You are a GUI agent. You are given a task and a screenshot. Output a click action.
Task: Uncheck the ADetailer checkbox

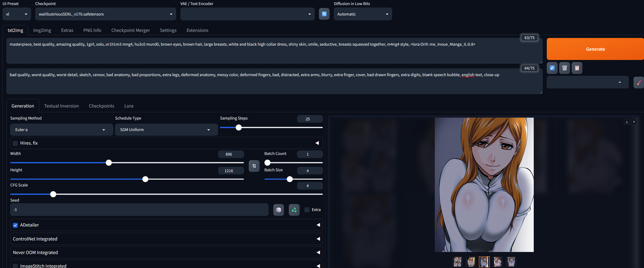point(16,225)
